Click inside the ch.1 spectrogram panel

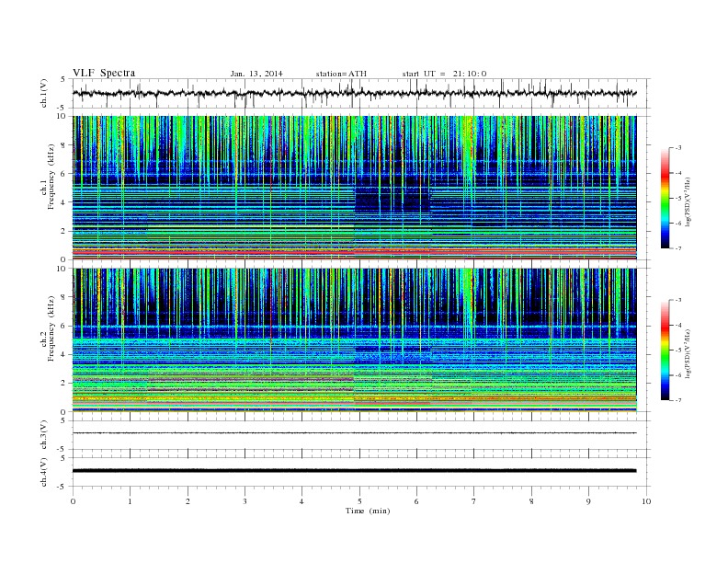point(354,188)
